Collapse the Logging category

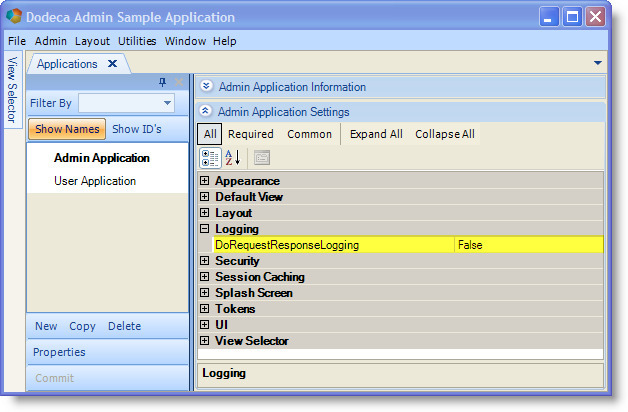pos(204,229)
